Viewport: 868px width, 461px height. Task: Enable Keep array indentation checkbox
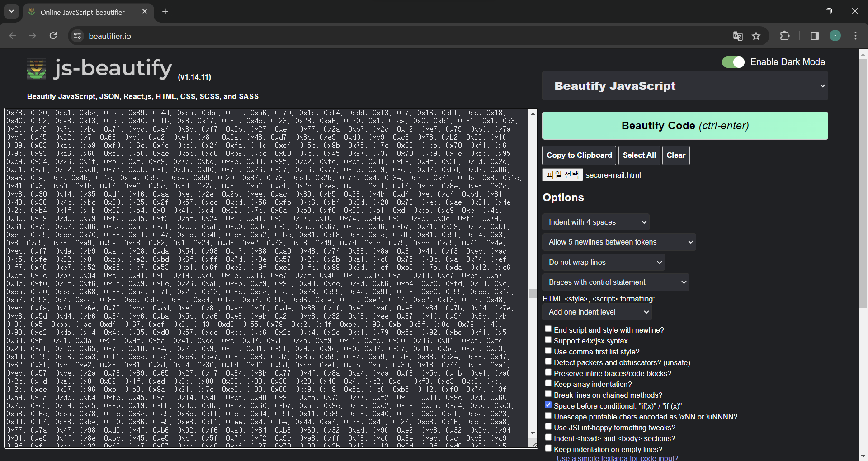point(548,383)
